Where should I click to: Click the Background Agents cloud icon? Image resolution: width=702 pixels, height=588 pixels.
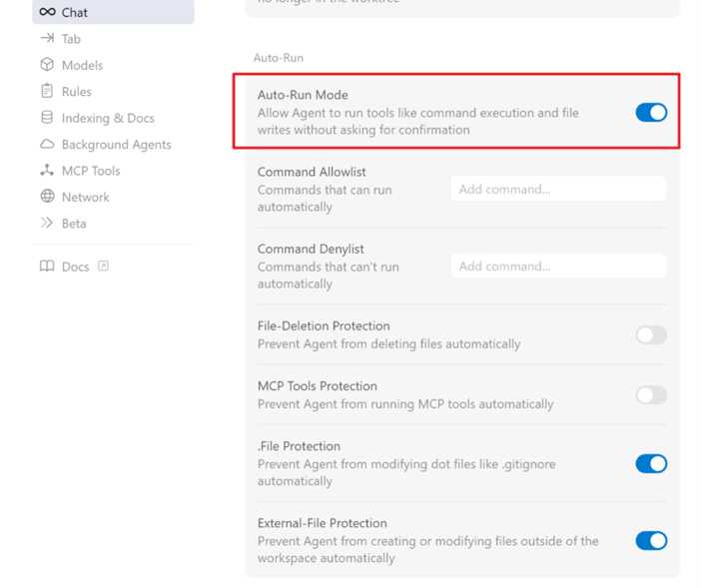47,144
